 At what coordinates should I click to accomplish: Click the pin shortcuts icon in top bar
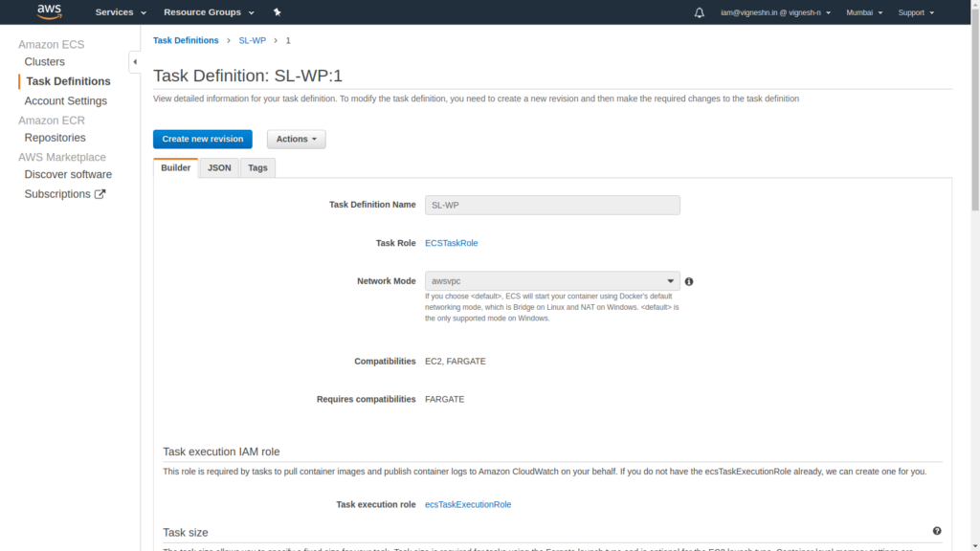277,11
